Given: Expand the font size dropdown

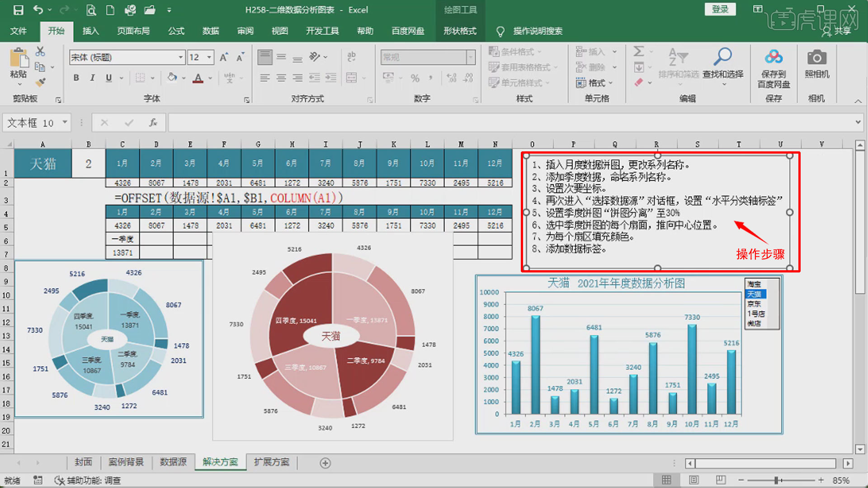Looking at the screenshot, I should 210,57.
